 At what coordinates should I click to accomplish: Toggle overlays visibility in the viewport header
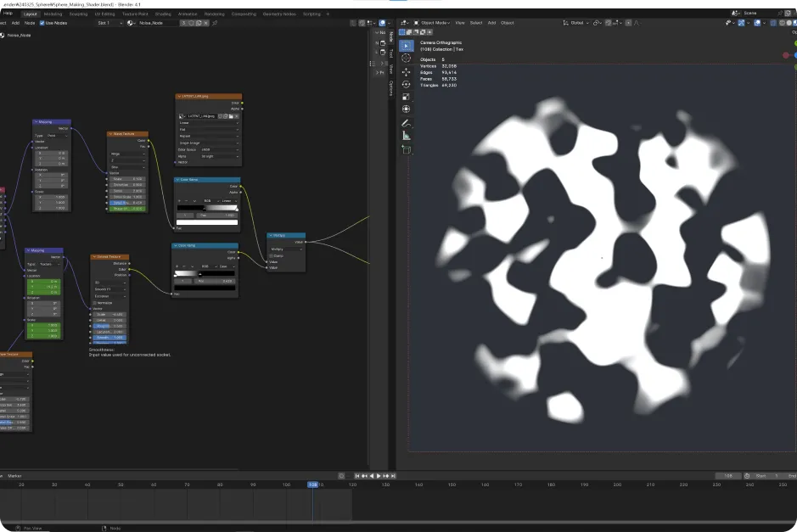pyautogui.click(x=758, y=23)
